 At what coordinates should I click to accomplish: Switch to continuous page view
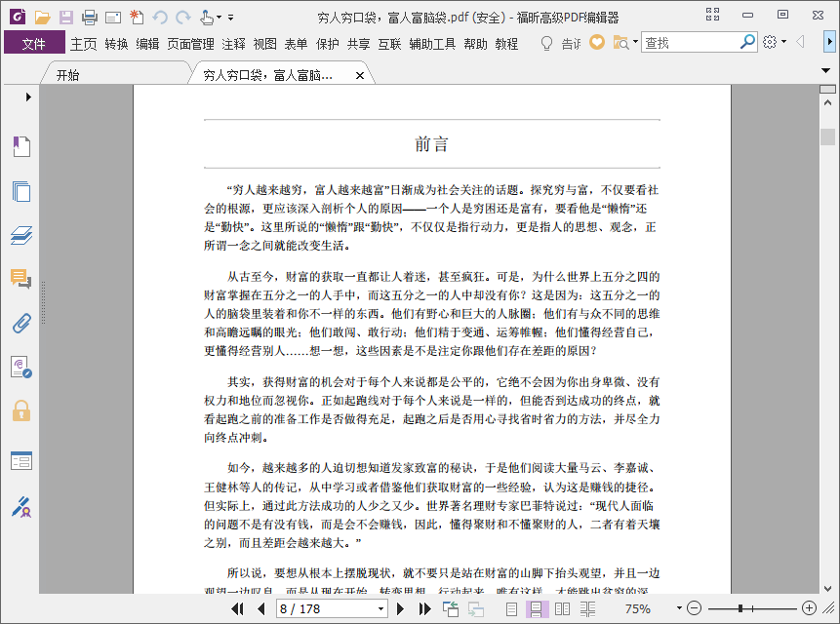click(x=537, y=609)
